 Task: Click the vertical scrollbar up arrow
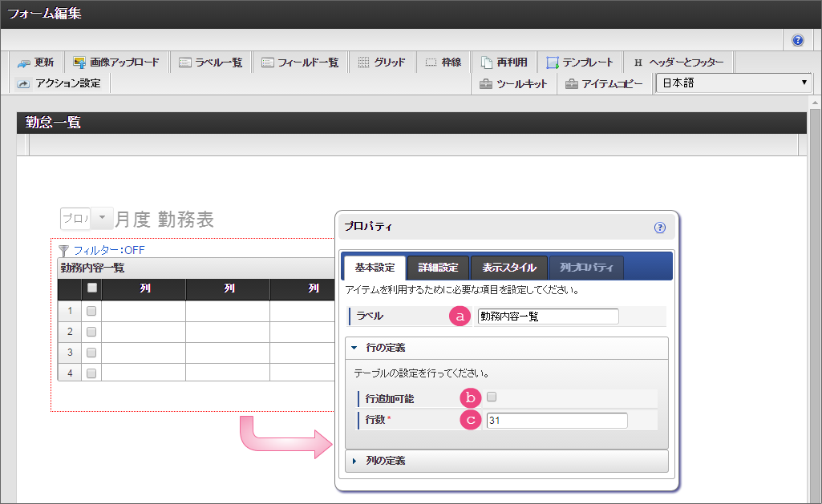coord(814,102)
